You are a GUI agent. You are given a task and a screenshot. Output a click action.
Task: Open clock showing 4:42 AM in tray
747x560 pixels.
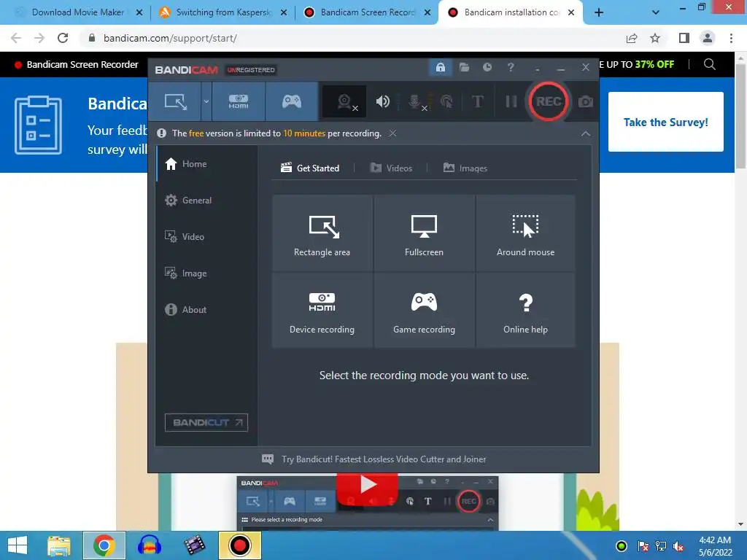pos(715,546)
